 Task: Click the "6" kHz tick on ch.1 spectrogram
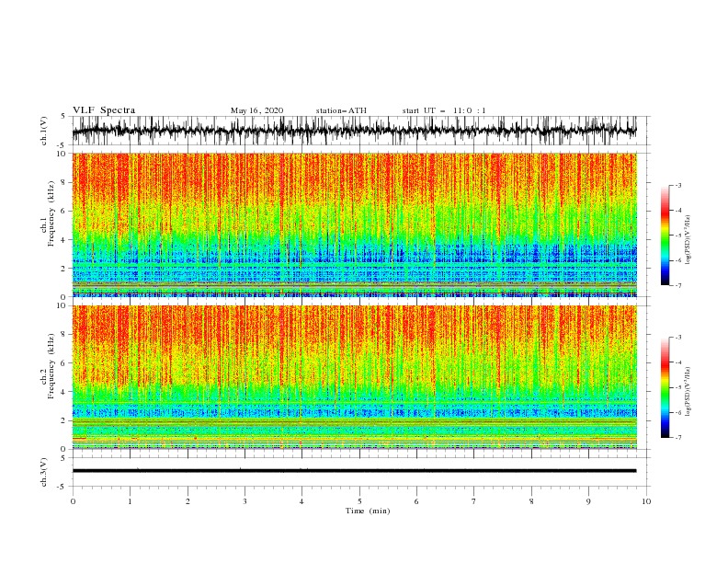tap(63, 211)
